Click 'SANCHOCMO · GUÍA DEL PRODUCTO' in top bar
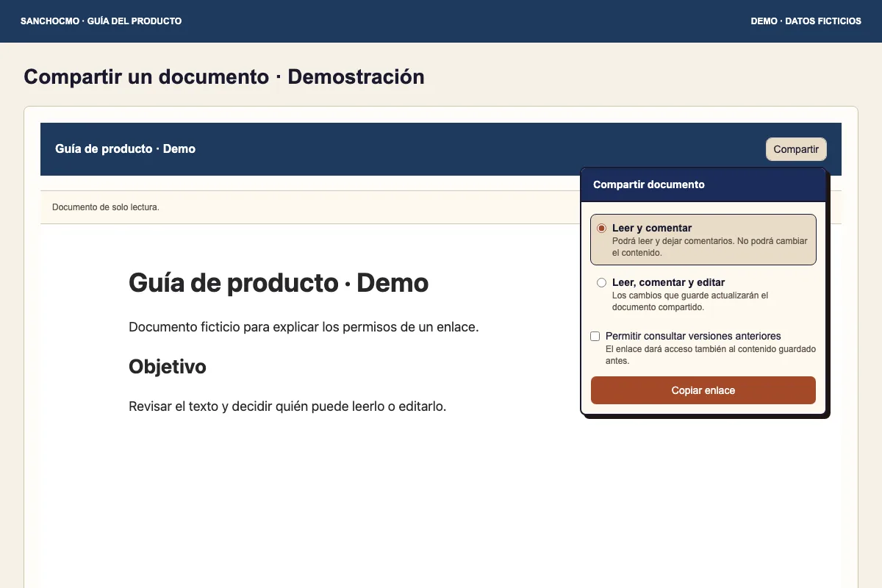This screenshot has height=588, width=882. (101, 21)
